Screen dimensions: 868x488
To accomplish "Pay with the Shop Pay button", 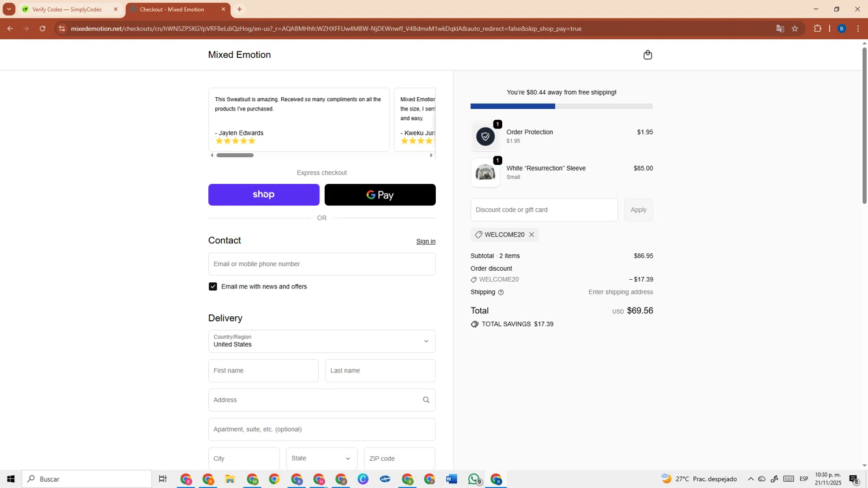I will click(264, 195).
